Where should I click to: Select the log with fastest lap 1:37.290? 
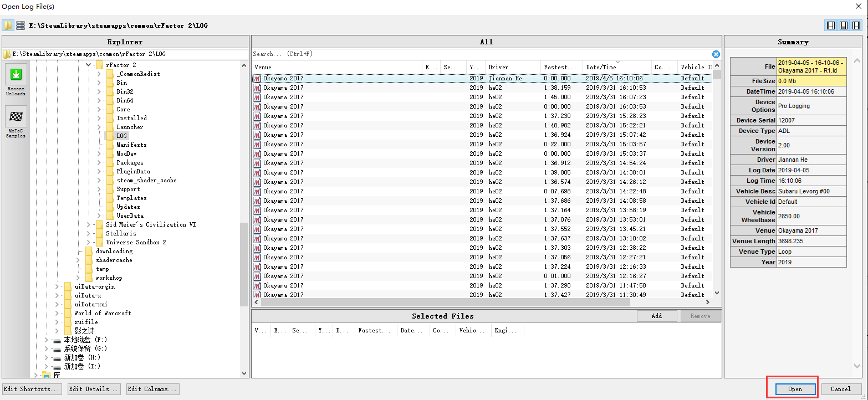482,286
